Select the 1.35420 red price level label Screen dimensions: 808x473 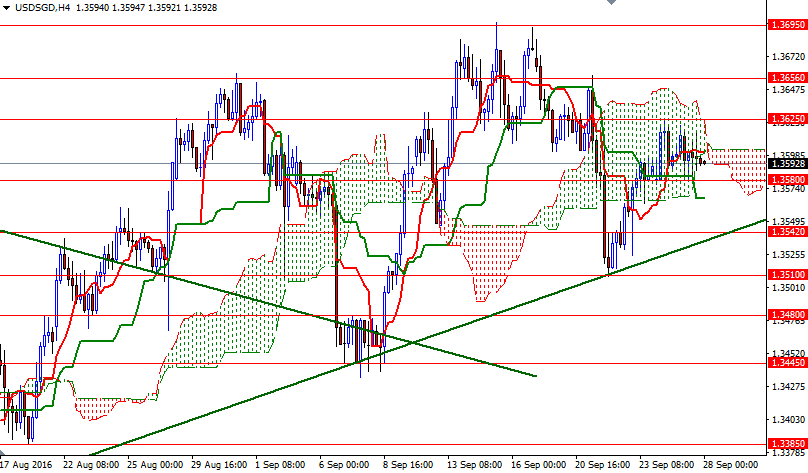787,232
